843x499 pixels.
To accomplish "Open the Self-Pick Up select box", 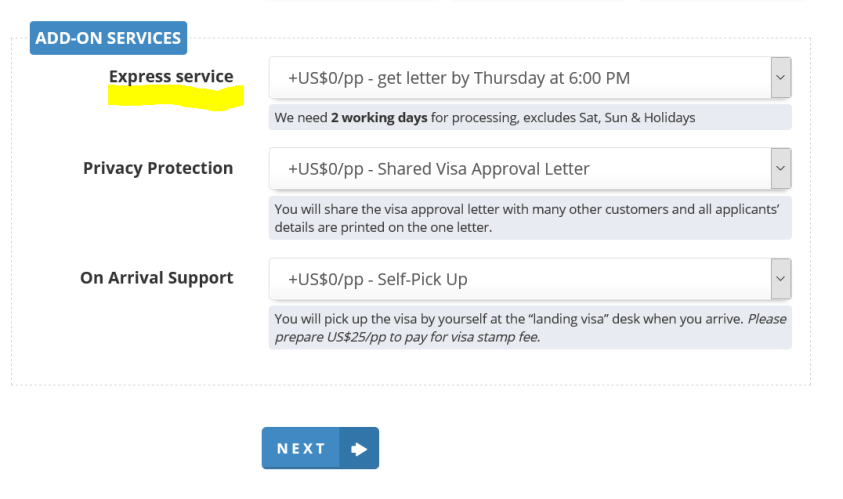I will [518, 279].
